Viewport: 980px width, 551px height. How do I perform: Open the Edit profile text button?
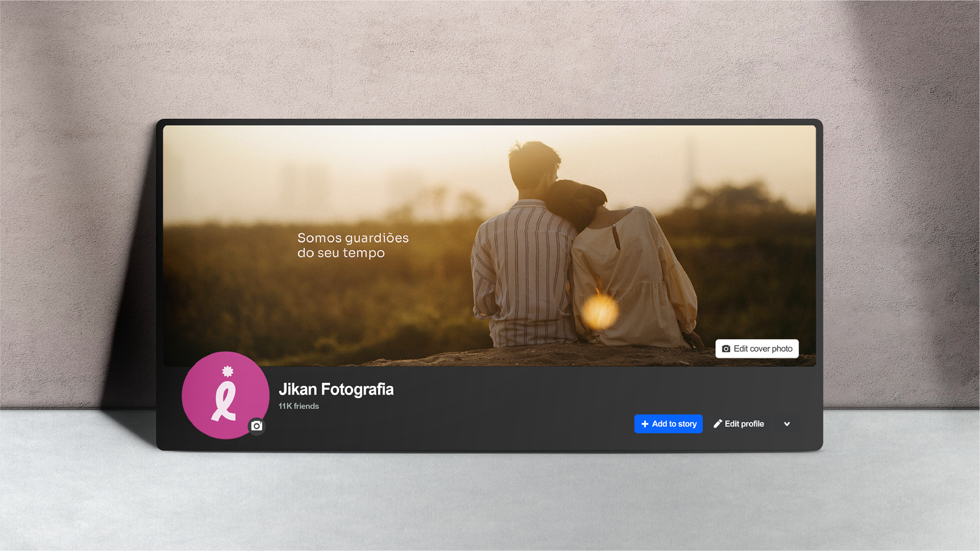click(x=744, y=424)
